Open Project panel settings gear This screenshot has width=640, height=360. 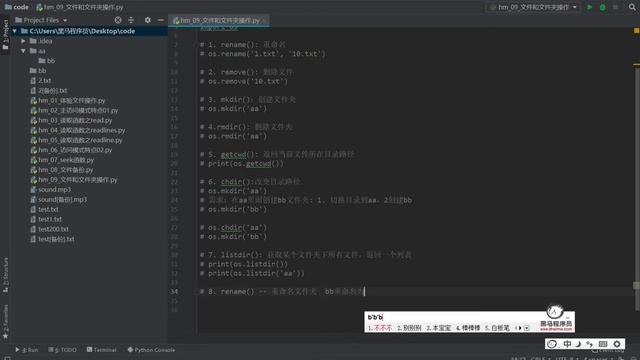coord(147,20)
